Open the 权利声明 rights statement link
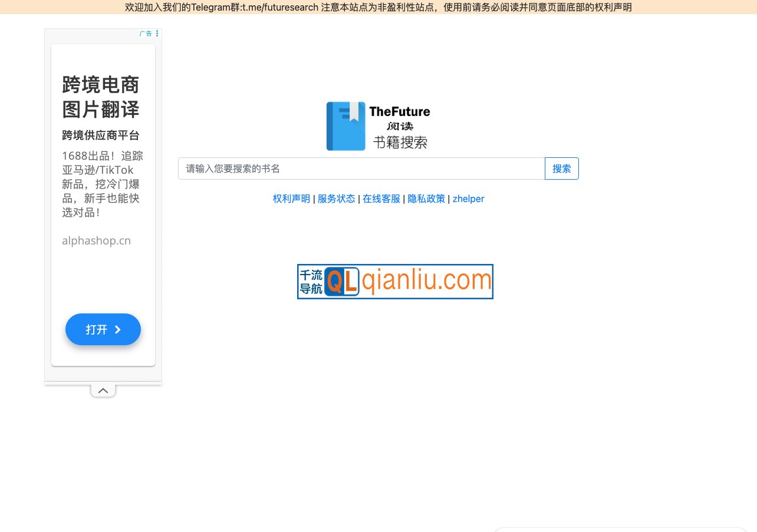The height and width of the screenshot is (532, 757). point(291,199)
